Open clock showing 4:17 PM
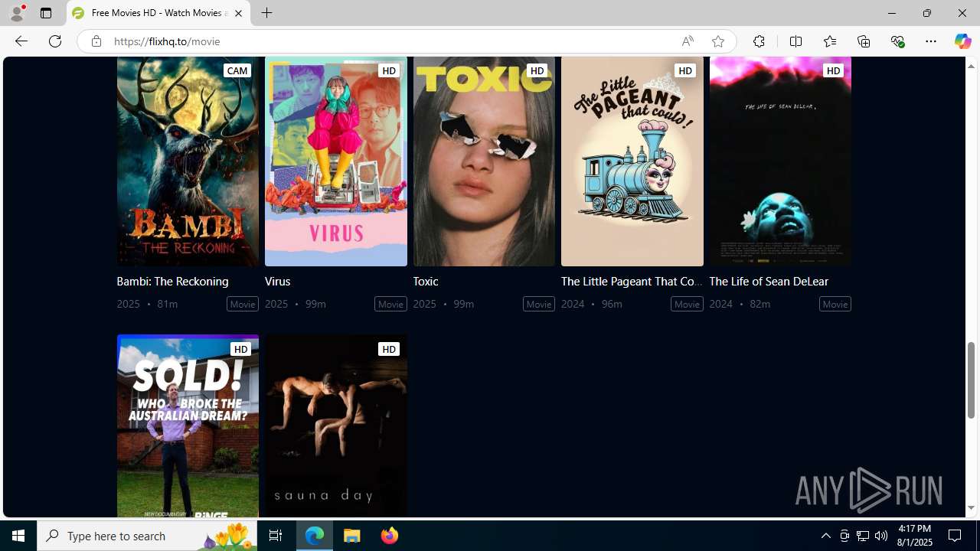 coord(913,536)
